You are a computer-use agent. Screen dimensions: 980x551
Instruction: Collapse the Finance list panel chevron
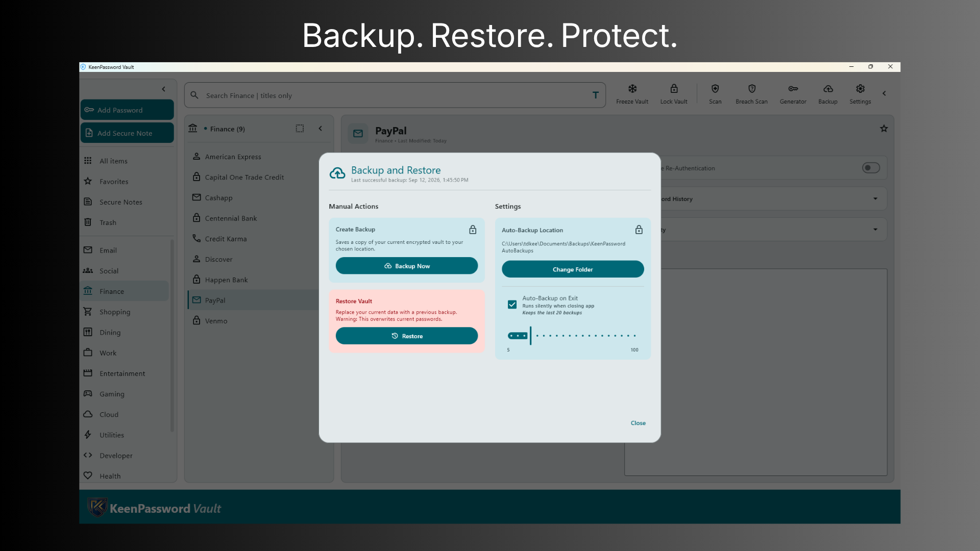click(321, 129)
